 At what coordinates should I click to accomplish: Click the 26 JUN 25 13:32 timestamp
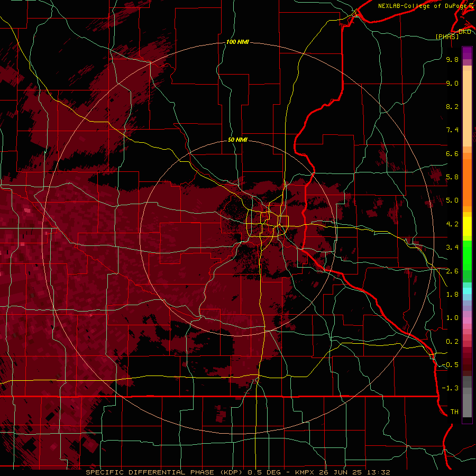(355, 472)
